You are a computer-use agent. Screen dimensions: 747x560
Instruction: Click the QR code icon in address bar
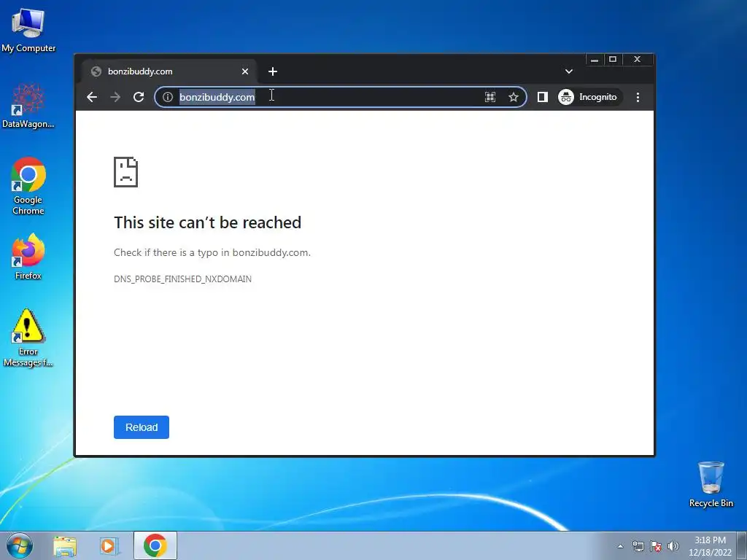(x=489, y=97)
